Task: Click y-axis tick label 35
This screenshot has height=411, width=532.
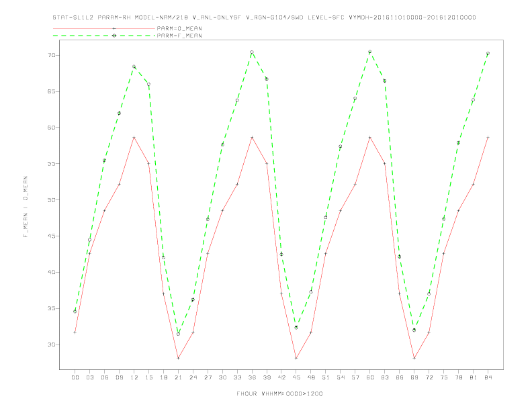Action: [x=52, y=309]
